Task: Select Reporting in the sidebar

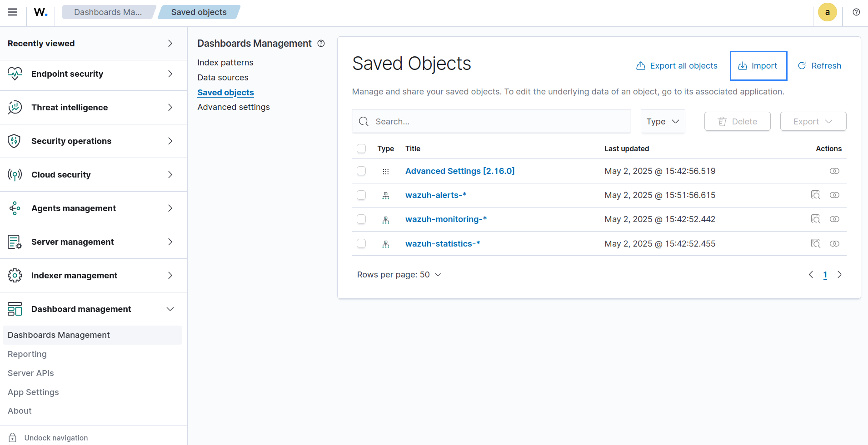Action: [27, 354]
